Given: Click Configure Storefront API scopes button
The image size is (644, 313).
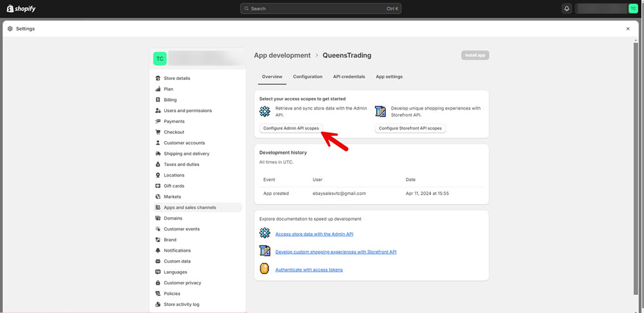Looking at the screenshot, I should click(410, 128).
